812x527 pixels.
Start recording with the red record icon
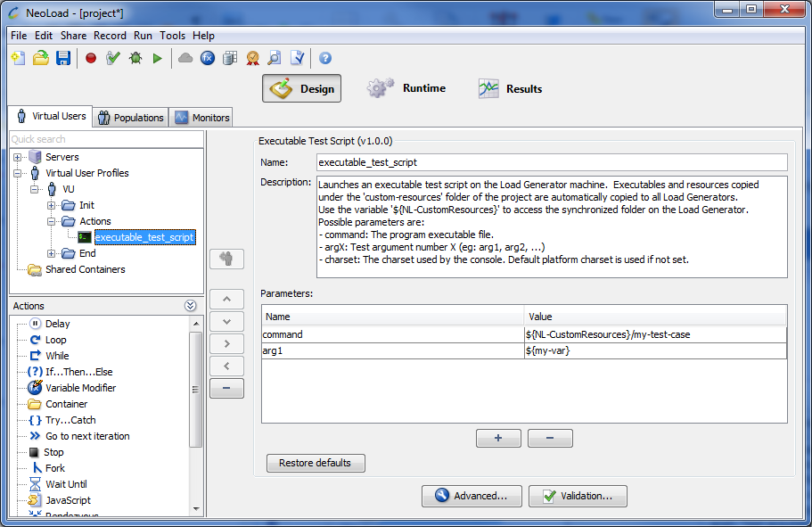pyautogui.click(x=91, y=58)
